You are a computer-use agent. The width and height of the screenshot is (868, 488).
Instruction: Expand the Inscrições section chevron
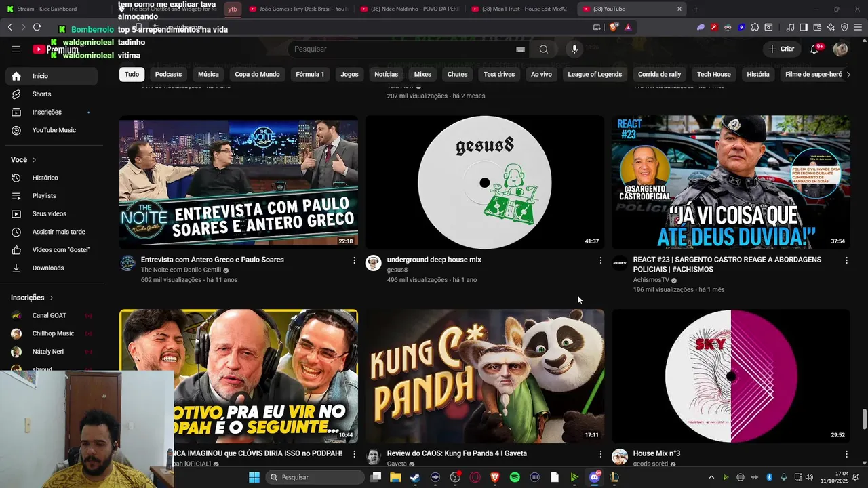[51, 298]
